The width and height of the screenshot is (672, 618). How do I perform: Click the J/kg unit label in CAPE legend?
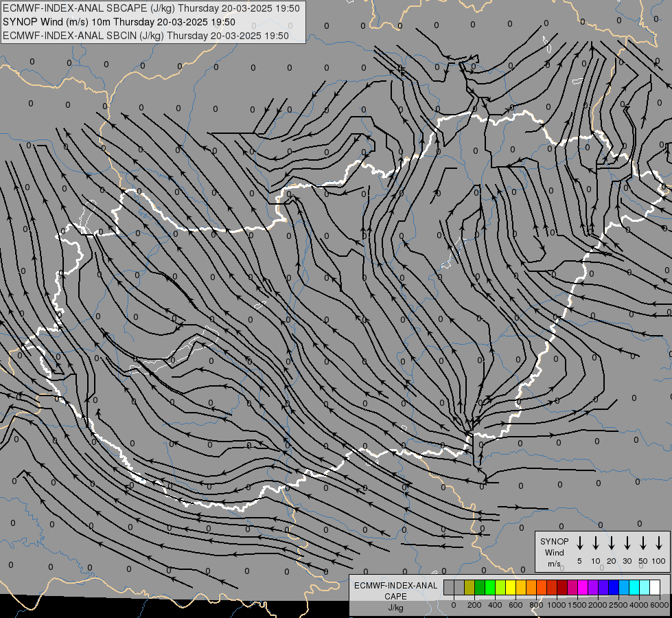[395, 608]
